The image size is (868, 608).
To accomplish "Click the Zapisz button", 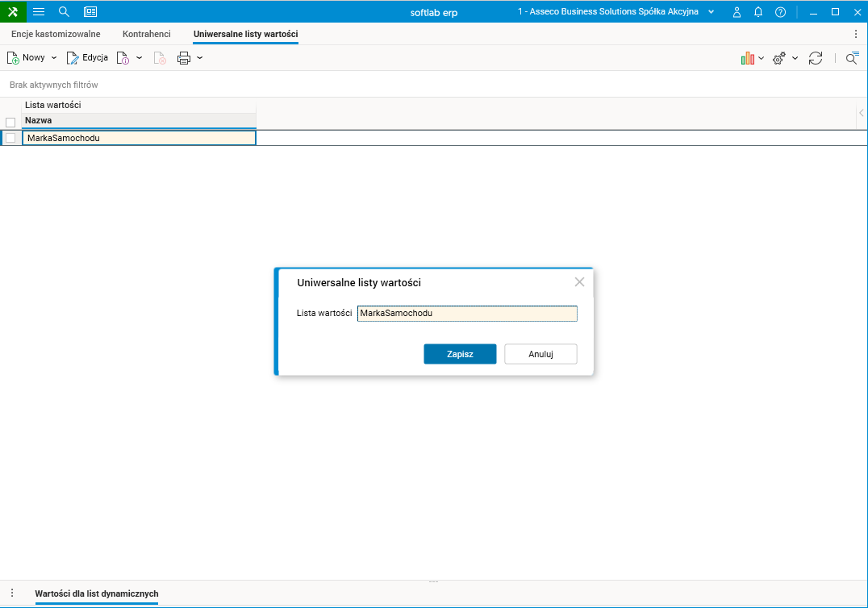I will click(x=460, y=354).
